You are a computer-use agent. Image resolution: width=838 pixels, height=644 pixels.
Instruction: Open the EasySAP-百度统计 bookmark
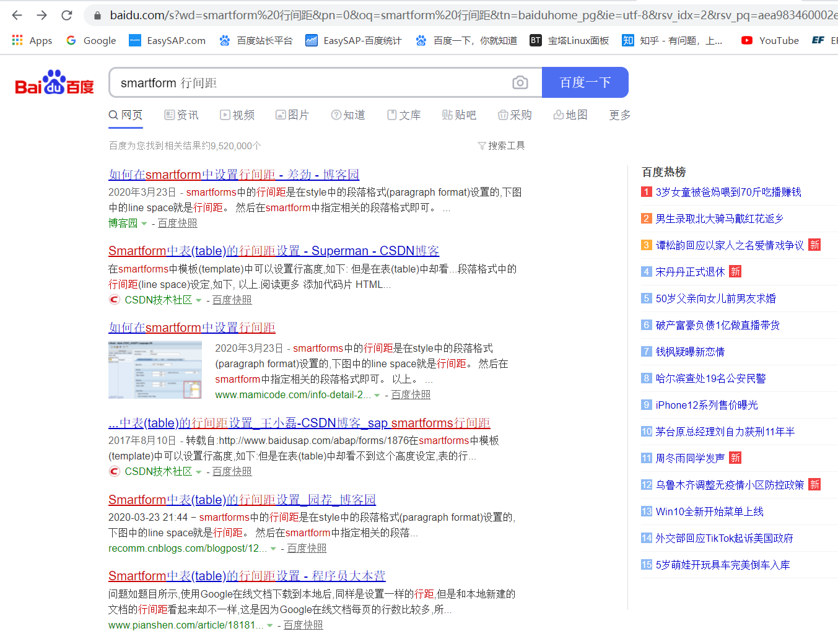[x=354, y=40]
